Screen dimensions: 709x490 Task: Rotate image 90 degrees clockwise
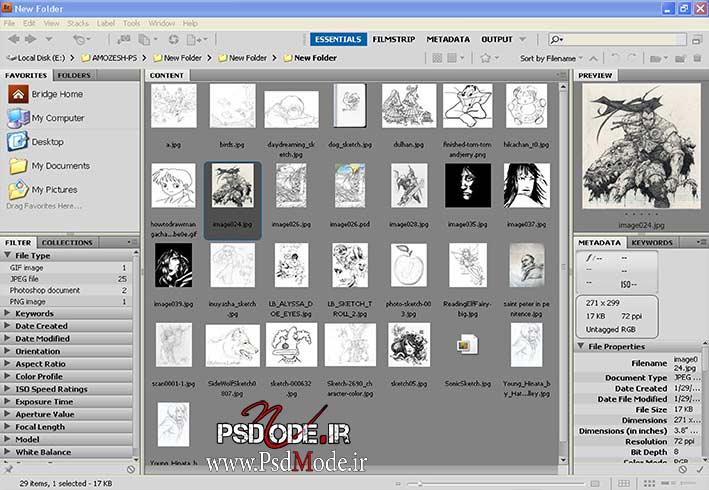point(632,58)
